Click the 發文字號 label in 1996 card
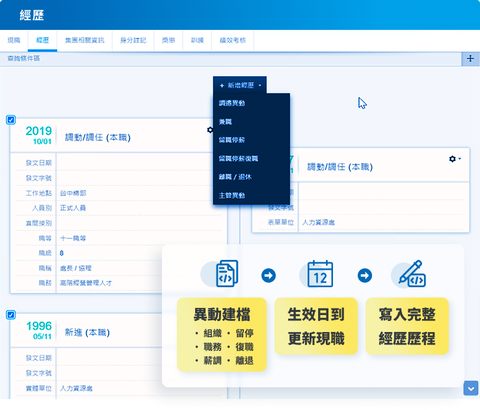480x410 pixels. pos(39,373)
